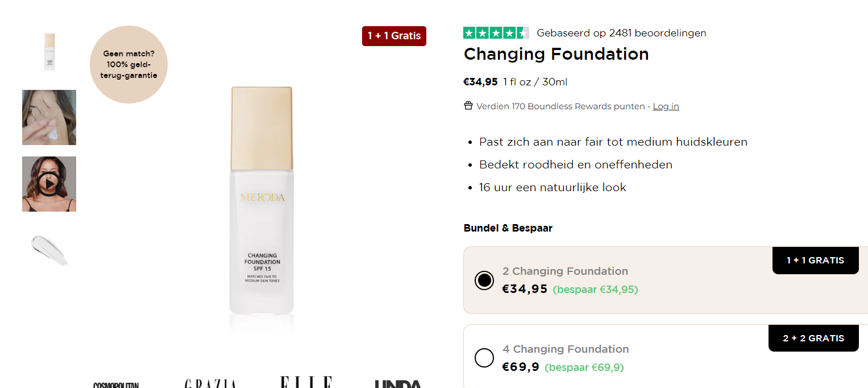Click the 2 + 2 GRATIS label
Image resolution: width=868 pixels, height=388 pixels.
pos(813,339)
